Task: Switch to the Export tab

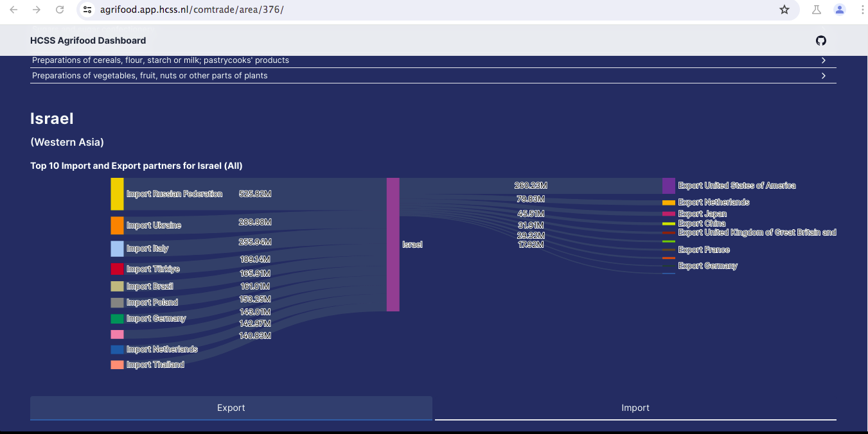Action: pyautogui.click(x=231, y=408)
